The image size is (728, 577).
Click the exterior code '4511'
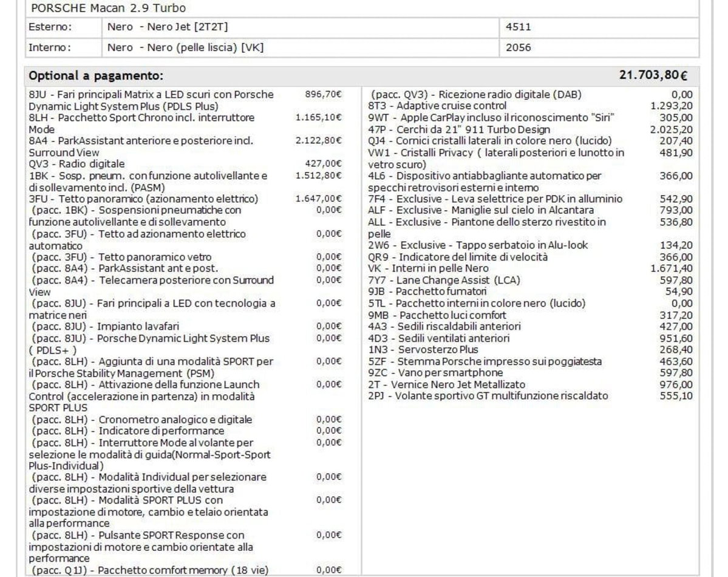pos(518,27)
